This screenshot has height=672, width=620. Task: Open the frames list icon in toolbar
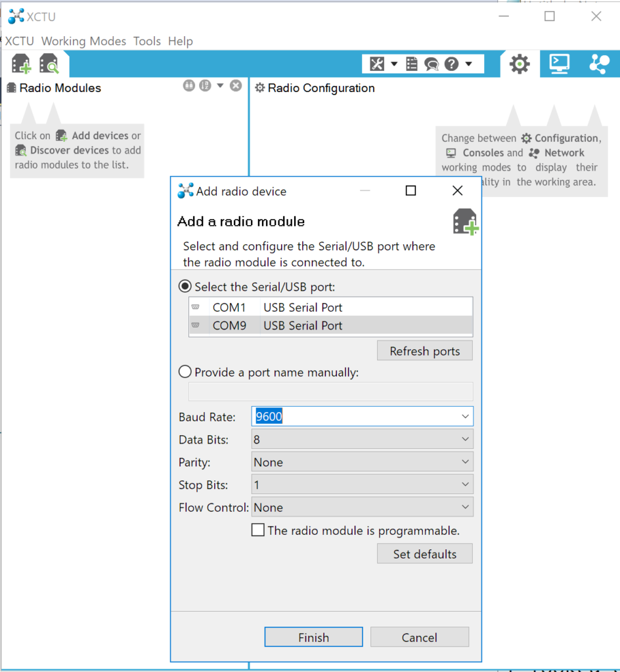412,64
